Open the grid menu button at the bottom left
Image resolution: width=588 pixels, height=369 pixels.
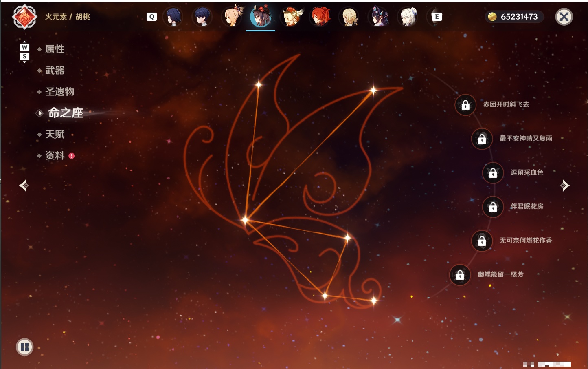point(24,347)
